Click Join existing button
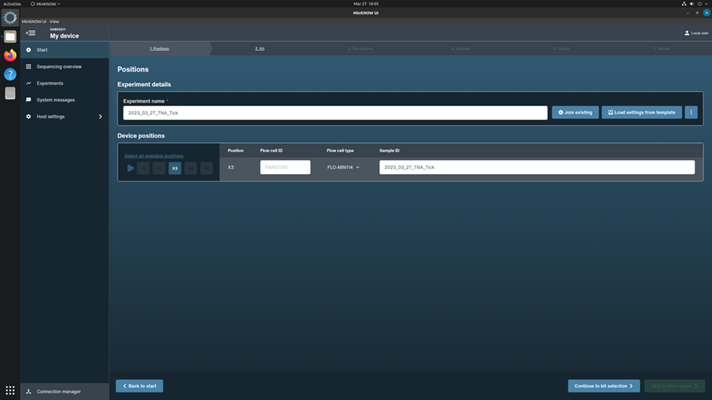 point(575,112)
